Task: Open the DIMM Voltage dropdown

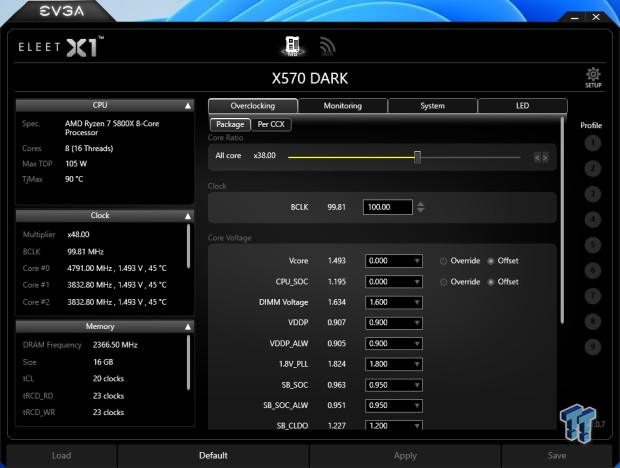Action: 393,302
